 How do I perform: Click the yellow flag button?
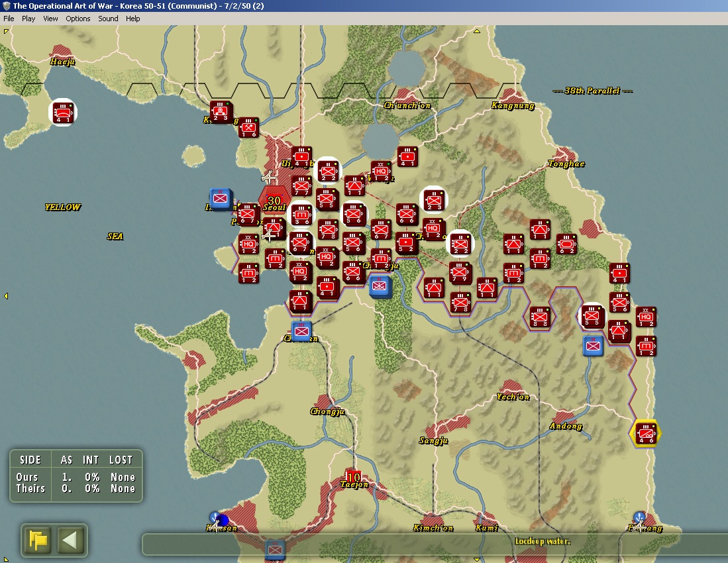tap(38, 540)
